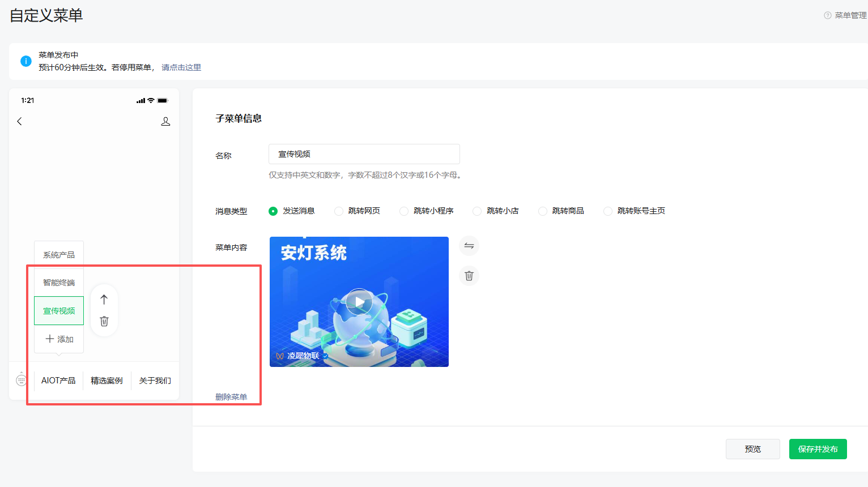Viewport: 868px width, 487px height.
Task: Select 发送消息 radio option
Action: click(273, 211)
